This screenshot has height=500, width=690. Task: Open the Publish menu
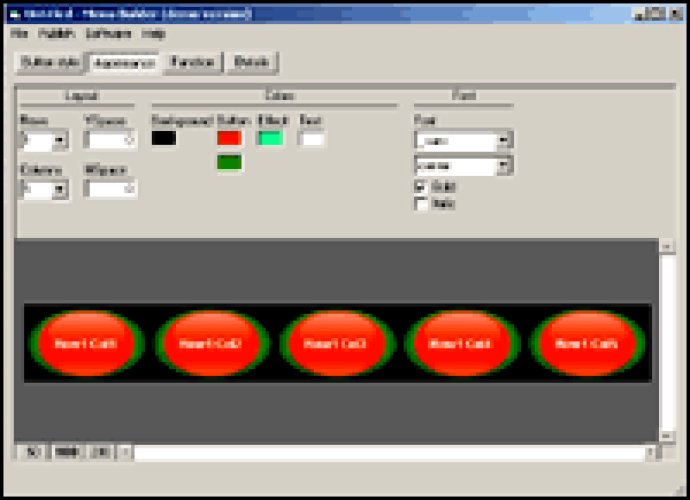pos(57,33)
